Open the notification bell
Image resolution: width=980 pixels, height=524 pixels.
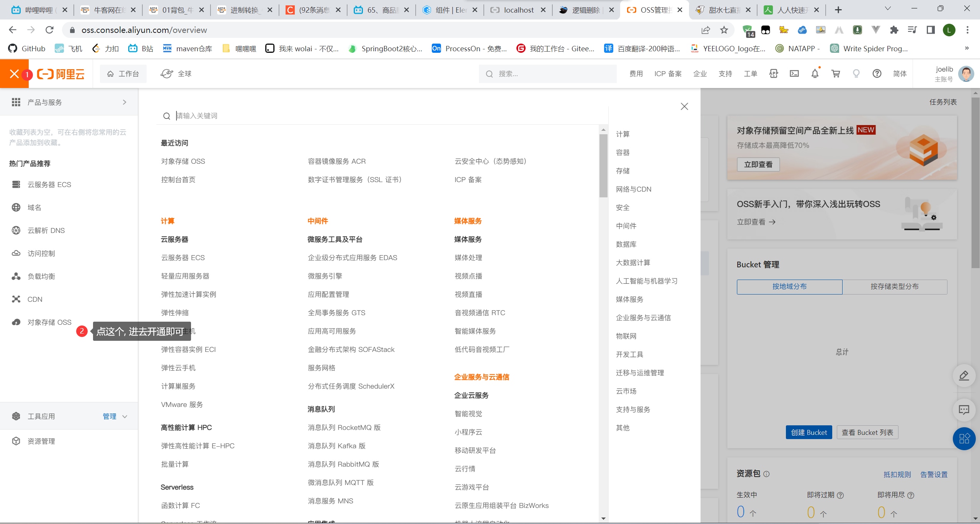(815, 74)
